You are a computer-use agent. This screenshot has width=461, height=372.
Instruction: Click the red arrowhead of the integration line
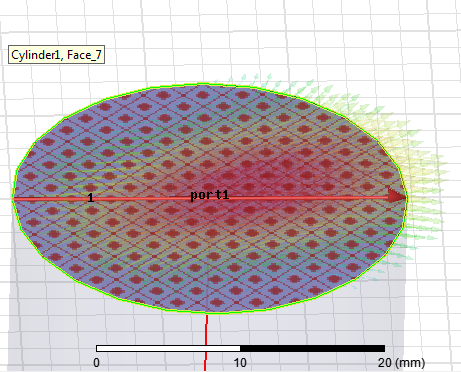point(397,196)
